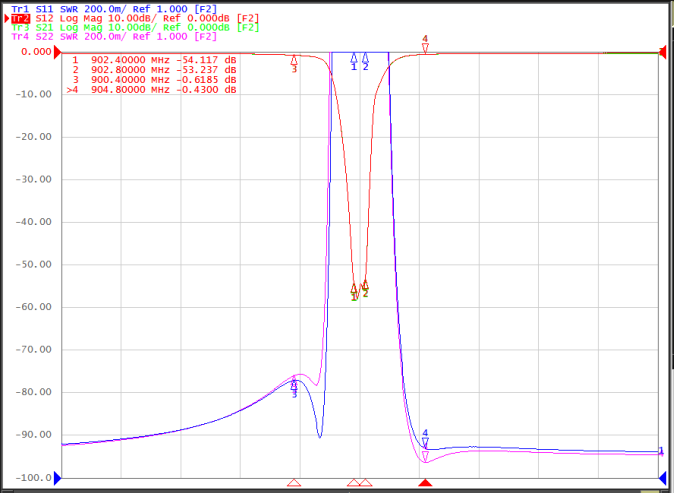The height and width of the screenshot is (493, 674).
Task: Click red marker 4 above the reference line
Action: pyautogui.click(x=425, y=45)
